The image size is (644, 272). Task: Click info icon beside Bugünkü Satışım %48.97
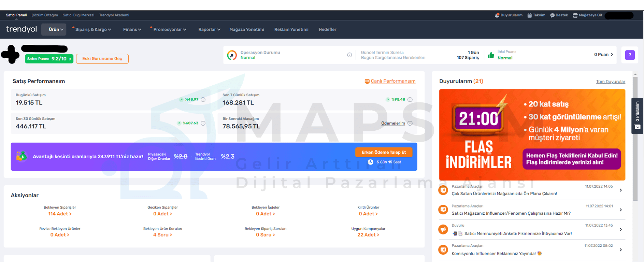pos(203,100)
